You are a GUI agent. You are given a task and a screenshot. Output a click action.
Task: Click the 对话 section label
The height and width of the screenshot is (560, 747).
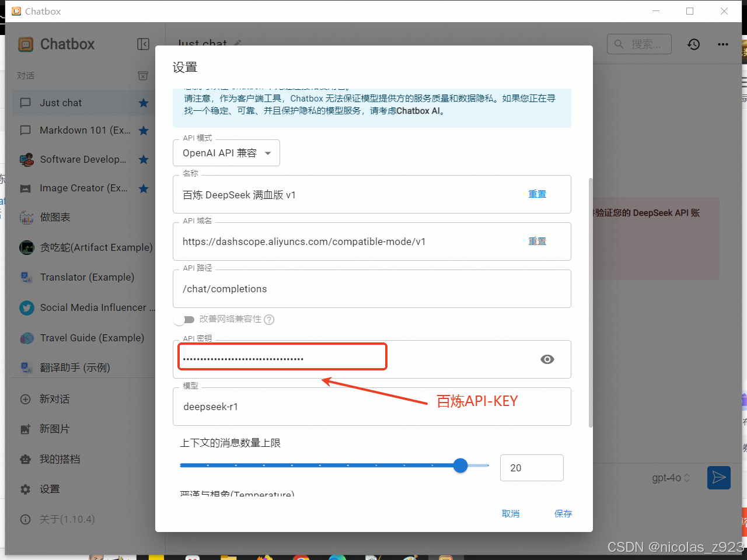26,76
